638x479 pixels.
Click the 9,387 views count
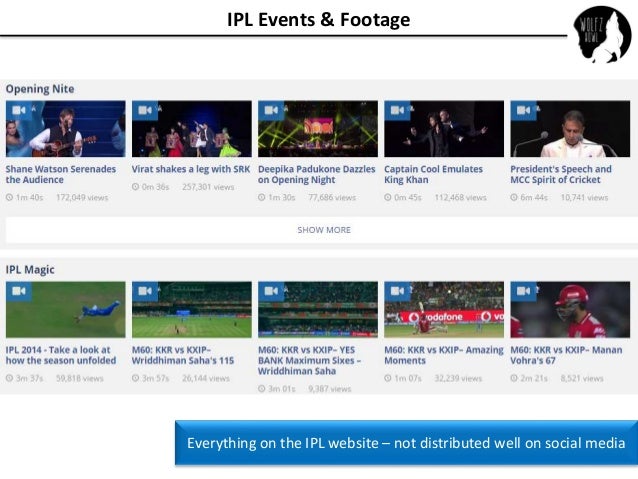click(x=330, y=389)
